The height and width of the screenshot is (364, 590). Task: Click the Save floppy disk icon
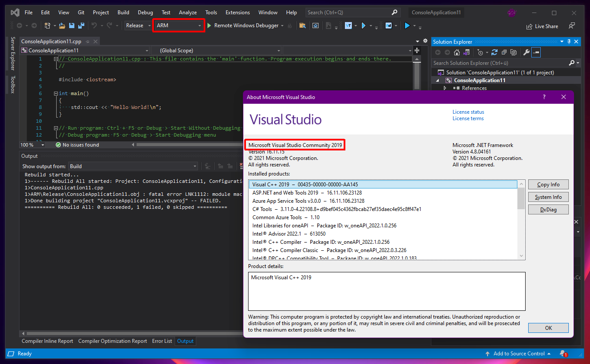pos(71,26)
